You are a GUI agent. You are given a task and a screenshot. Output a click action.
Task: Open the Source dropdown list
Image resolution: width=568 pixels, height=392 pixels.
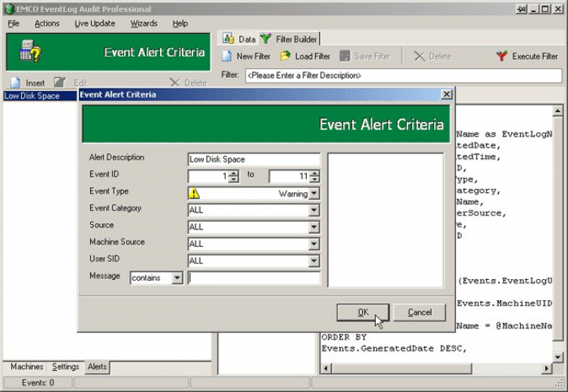pyautogui.click(x=314, y=227)
